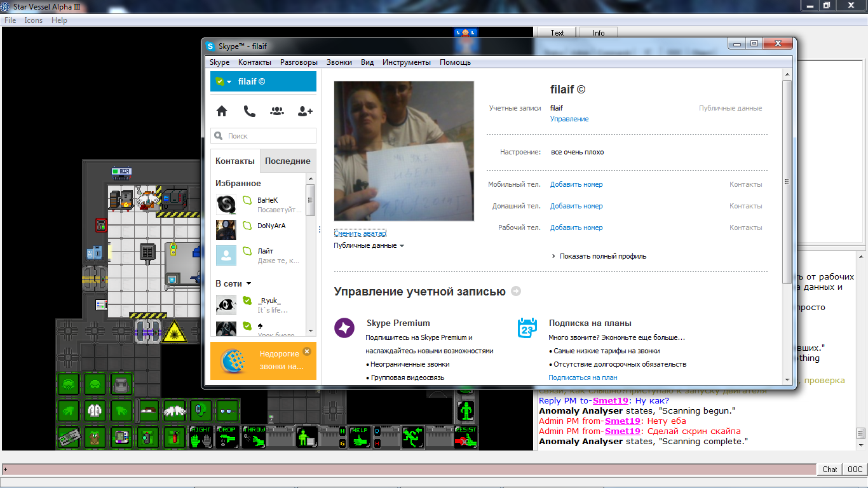This screenshot has width=868, height=488.
Task: Click the HELP intent hand icon
Action: [x=360, y=437]
